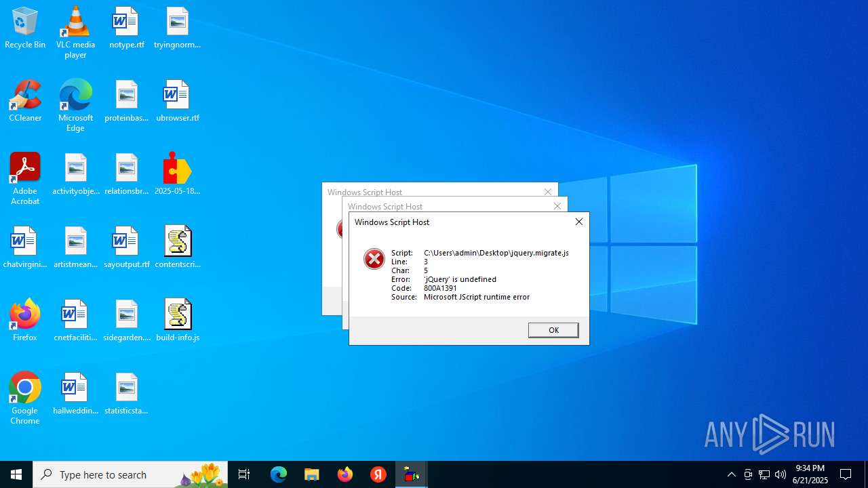
Task: Select the relationsbr... file icon
Action: tap(126, 175)
